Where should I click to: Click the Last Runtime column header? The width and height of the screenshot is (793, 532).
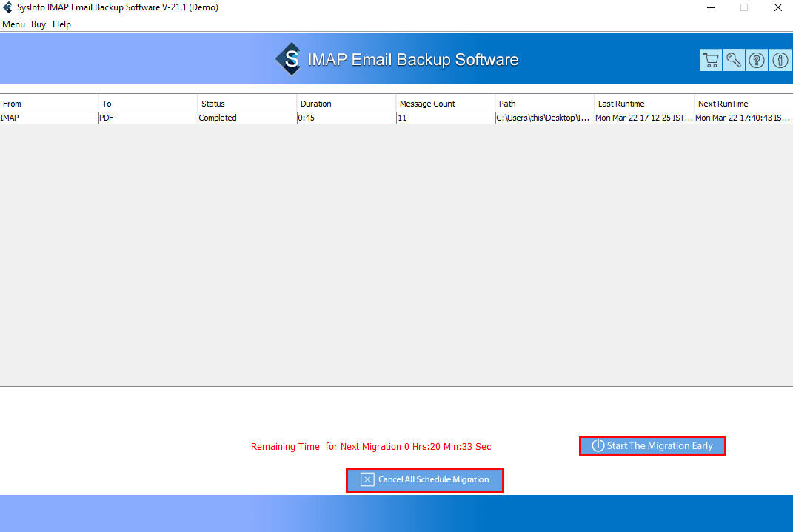coord(644,104)
